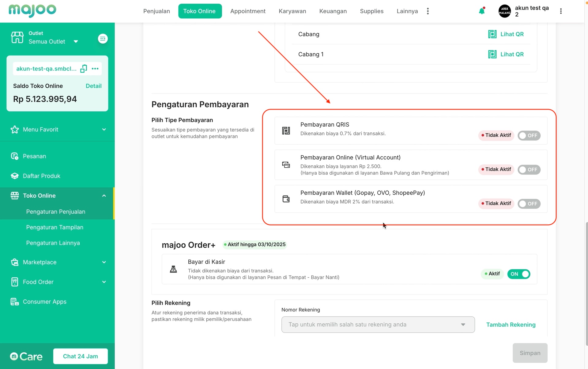Click the Tidak Aktif badge for Virtual Account

click(496, 169)
